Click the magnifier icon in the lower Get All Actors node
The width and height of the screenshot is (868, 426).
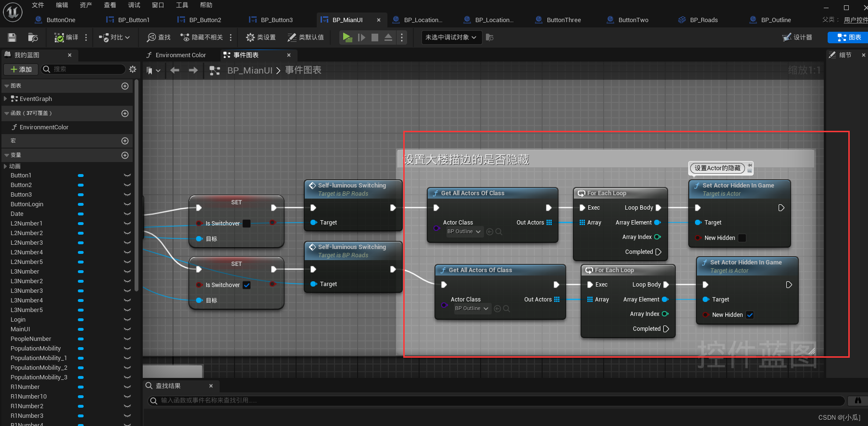click(507, 309)
